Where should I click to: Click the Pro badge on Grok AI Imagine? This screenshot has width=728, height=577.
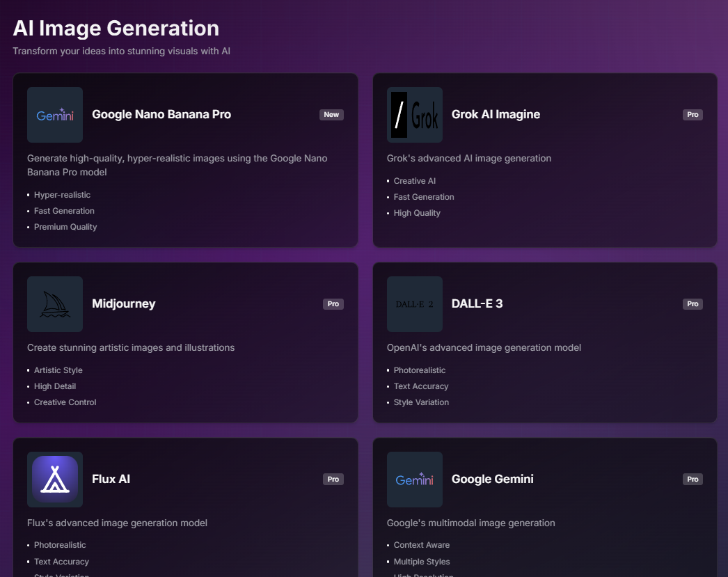pos(693,115)
